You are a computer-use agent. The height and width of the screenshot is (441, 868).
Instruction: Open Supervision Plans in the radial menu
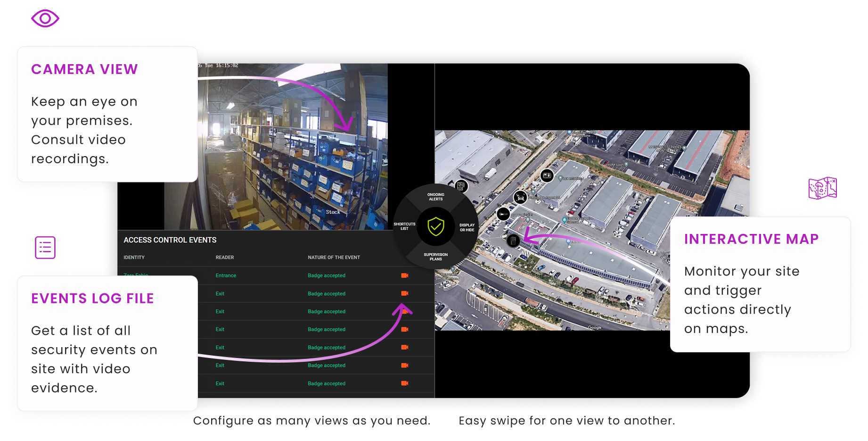click(x=435, y=257)
